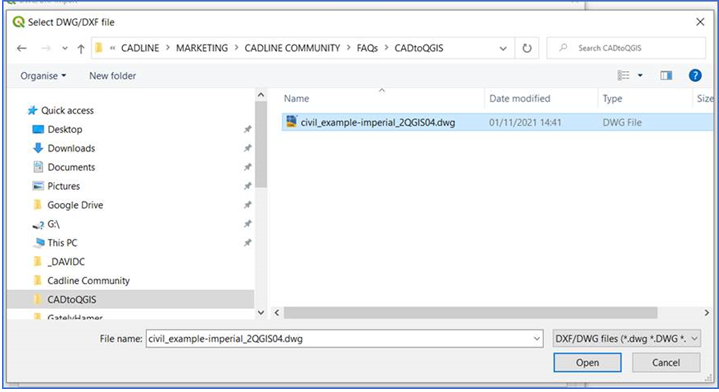This screenshot has width=719, height=392.
Task: Create a New folder
Action: (x=112, y=76)
